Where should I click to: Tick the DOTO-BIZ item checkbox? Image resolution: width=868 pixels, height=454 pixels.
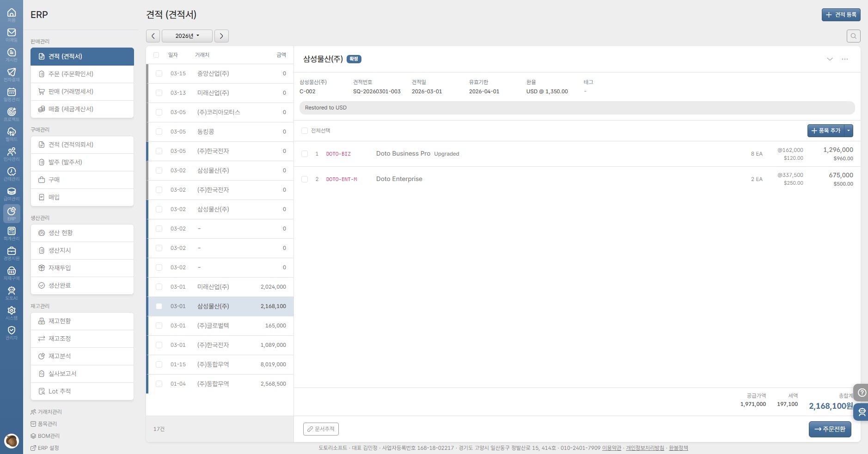tap(305, 154)
